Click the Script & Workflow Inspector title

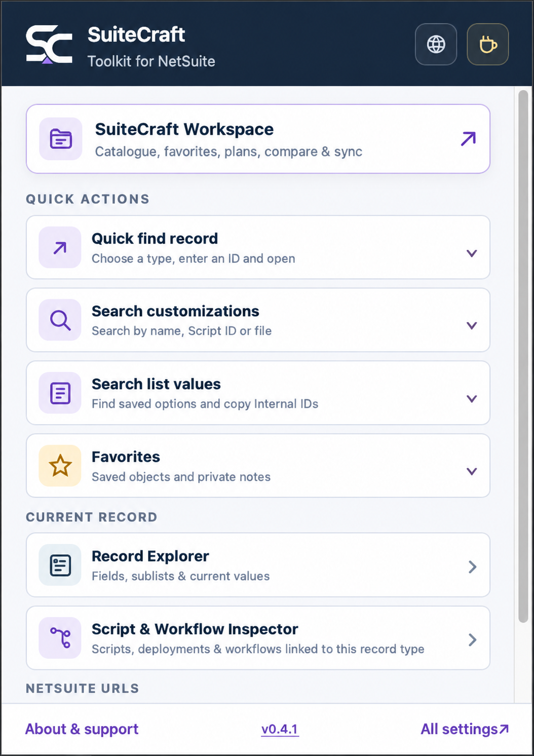pyautogui.click(x=195, y=629)
